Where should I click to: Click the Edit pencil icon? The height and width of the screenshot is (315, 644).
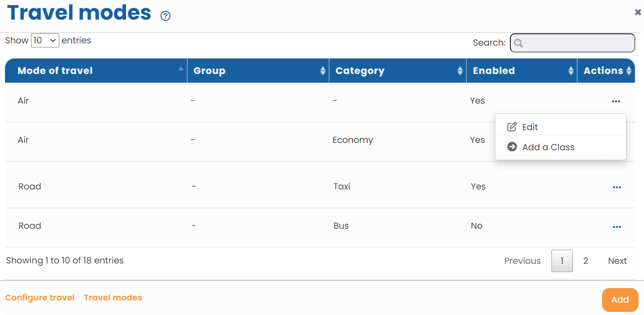tap(512, 127)
